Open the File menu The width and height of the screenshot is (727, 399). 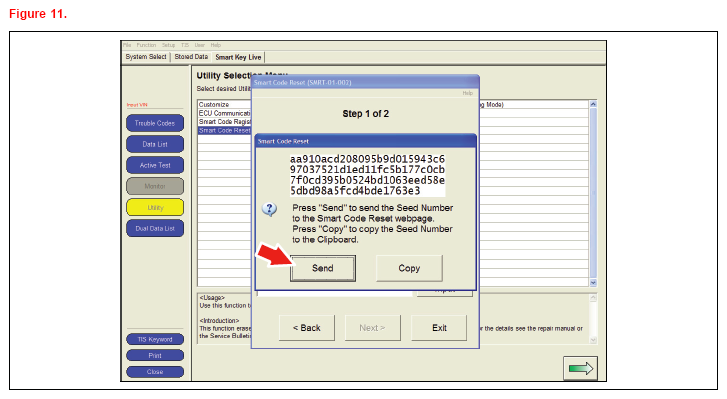click(x=127, y=45)
